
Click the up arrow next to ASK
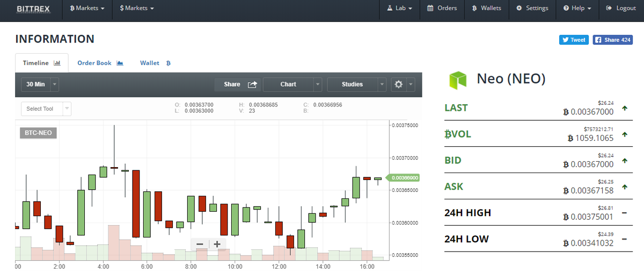(x=624, y=187)
